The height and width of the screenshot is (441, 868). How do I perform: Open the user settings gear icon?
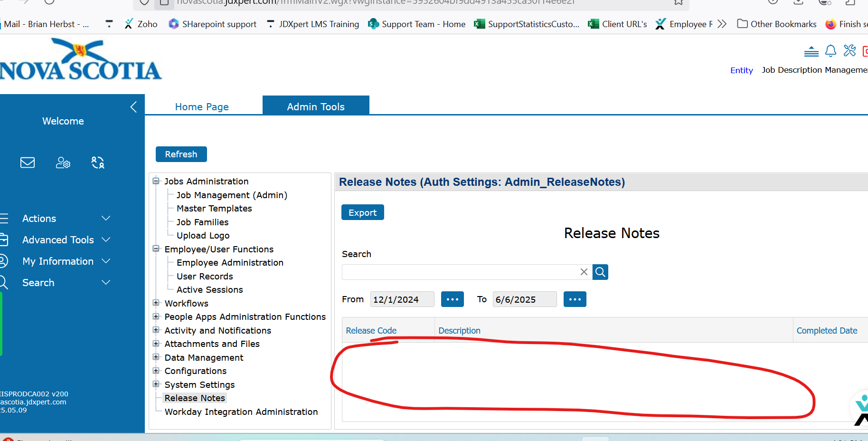(63, 163)
